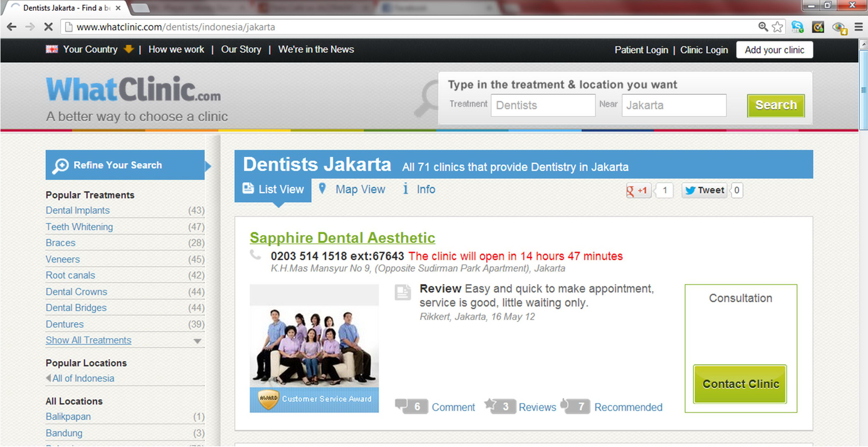The width and height of the screenshot is (868, 447).
Task: Filter by Dental Bridges treatment
Action: pyautogui.click(x=76, y=308)
